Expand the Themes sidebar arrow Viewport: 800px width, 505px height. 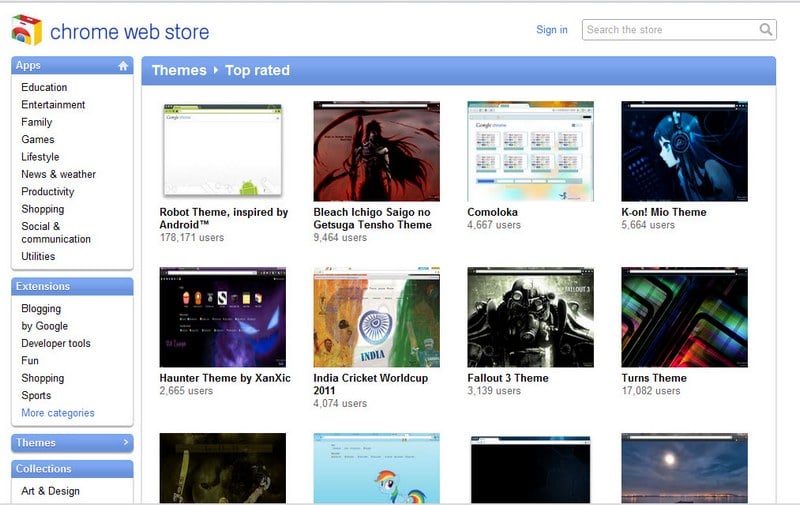point(125,442)
